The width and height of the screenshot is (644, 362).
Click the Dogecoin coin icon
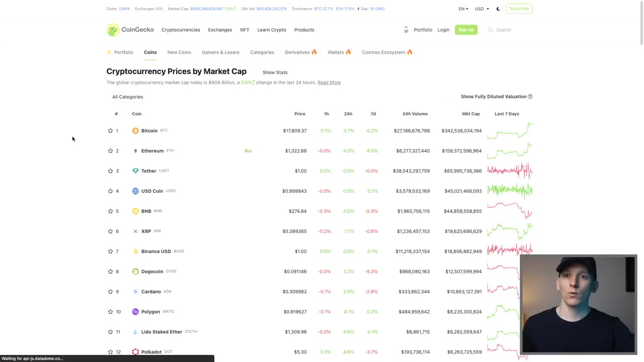[135, 271]
